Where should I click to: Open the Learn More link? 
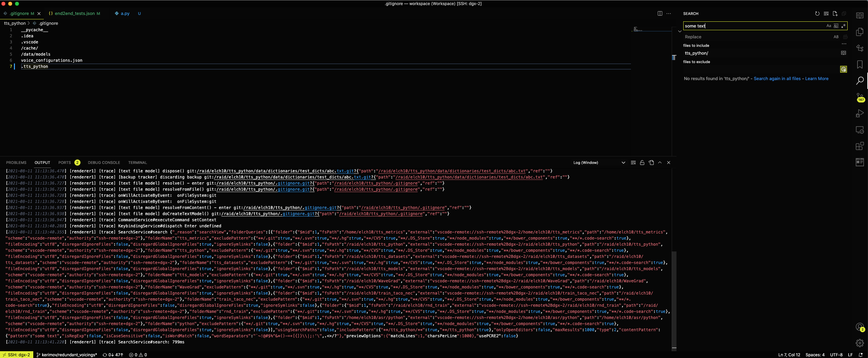(x=817, y=78)
